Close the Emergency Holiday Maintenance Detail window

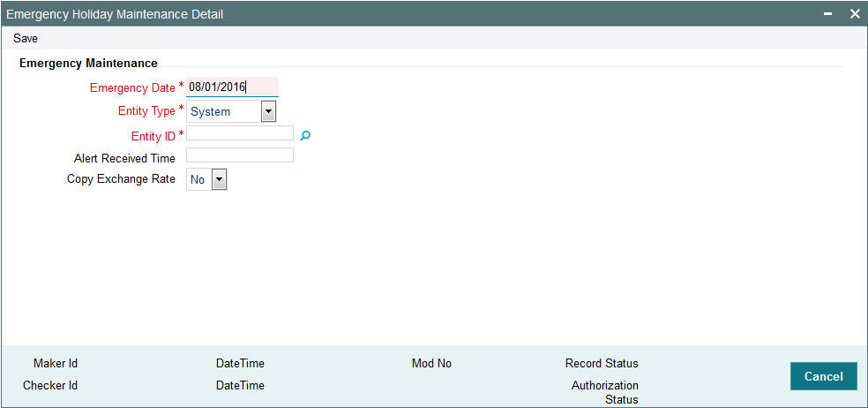(x=855, y=14)
